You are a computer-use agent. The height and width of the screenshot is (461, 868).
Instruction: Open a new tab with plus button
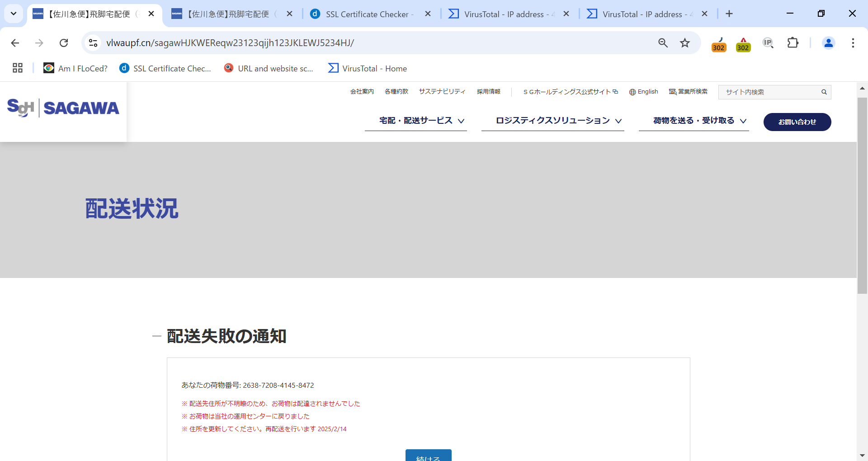pos(729,14)
